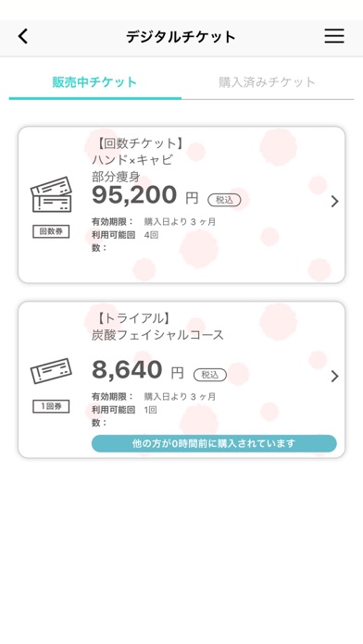363x644 pixels.
Task: Tap the 回数券 badge label
Action: tap(51, 231)
